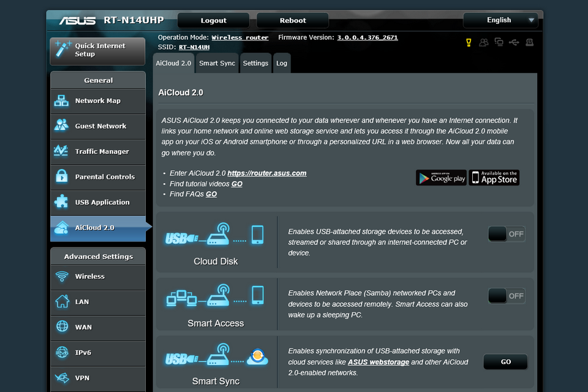588x392 pixels.
Task: Open the Google Play badge
Action: [442, 178]
